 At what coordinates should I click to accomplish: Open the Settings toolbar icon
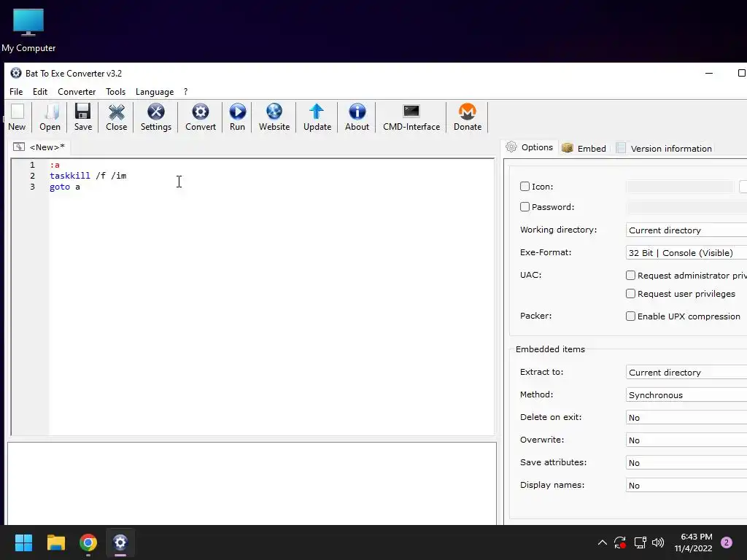pos(156,117)
